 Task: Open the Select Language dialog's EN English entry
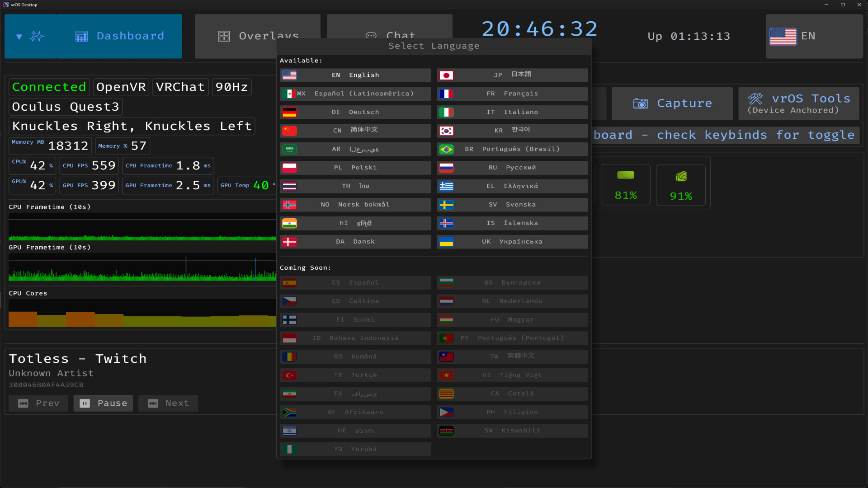[x=355, y=75]
